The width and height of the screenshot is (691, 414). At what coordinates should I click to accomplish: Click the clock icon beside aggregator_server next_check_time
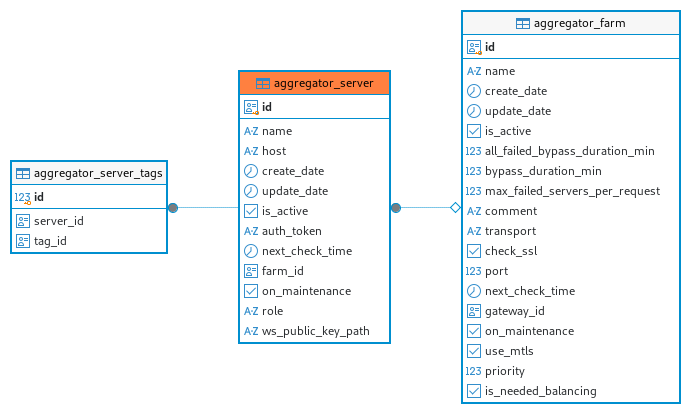click(251, 251)
